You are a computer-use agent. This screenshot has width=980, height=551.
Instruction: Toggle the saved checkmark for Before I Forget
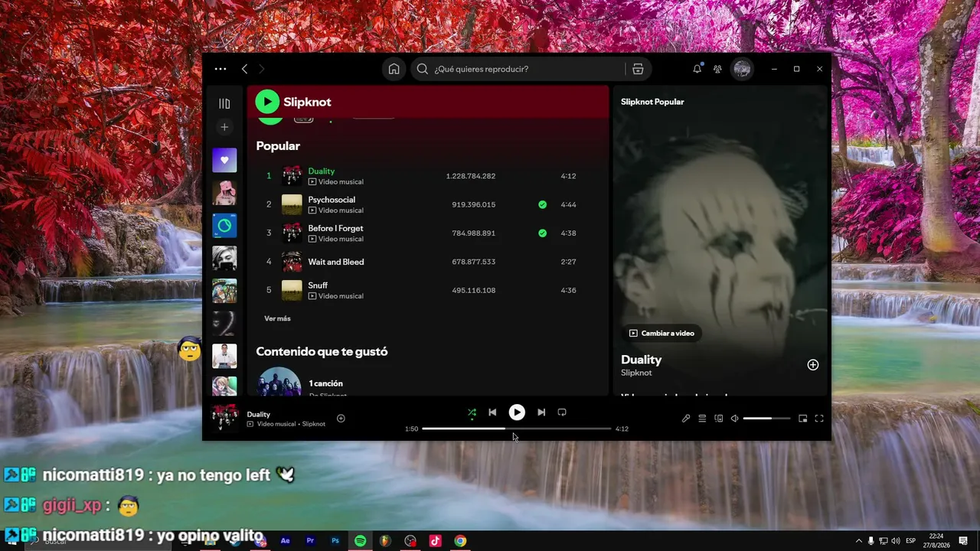click(542, 233)
